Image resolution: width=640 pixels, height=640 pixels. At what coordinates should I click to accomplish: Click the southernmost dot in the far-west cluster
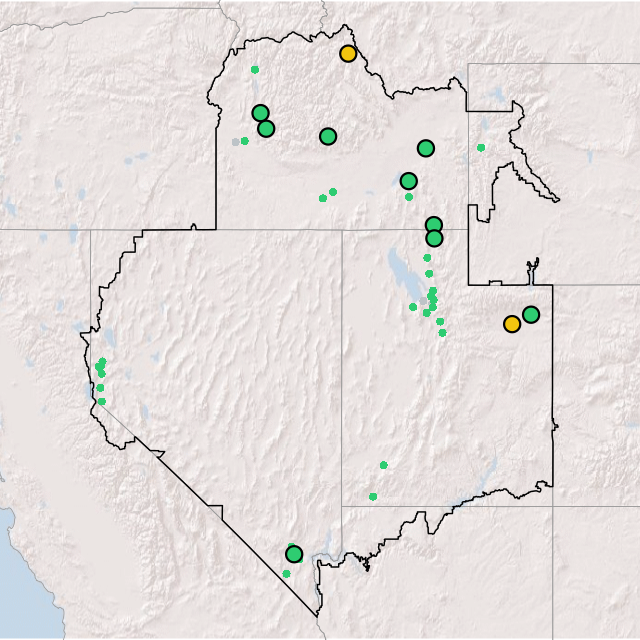[101, 401]
